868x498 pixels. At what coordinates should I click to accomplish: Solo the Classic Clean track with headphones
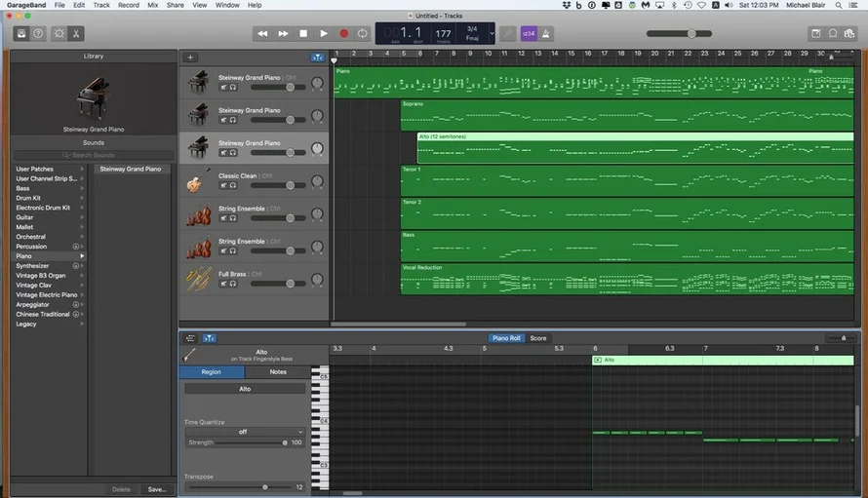pyautogui.click(x=233, y=185)
